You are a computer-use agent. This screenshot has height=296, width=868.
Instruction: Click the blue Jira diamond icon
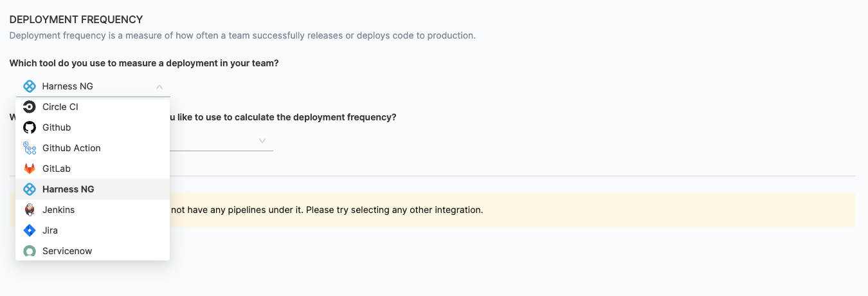point(29,230)
